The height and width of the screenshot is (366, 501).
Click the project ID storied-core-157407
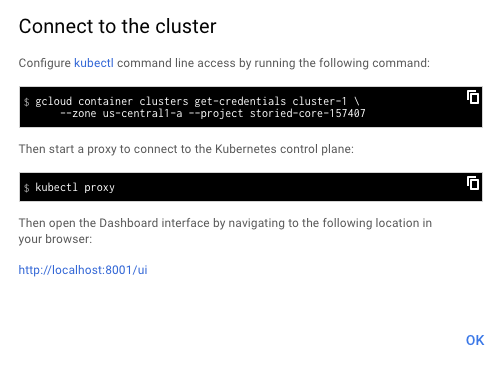point(308,114)
